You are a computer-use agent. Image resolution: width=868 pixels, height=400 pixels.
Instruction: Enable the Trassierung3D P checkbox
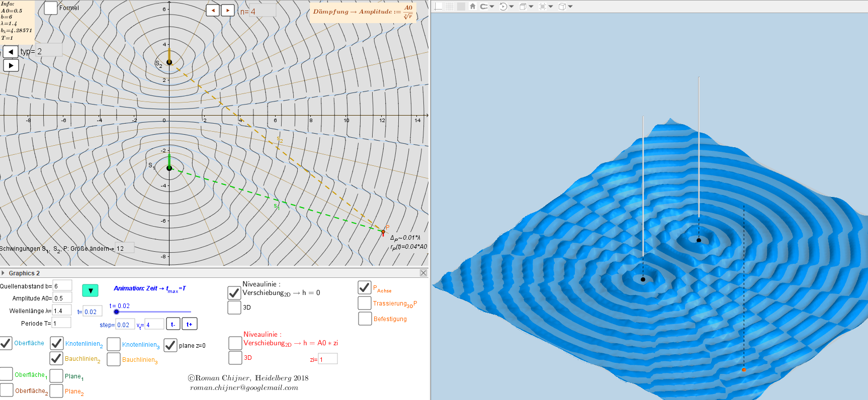pyautogui.click(x=365, y=303)
